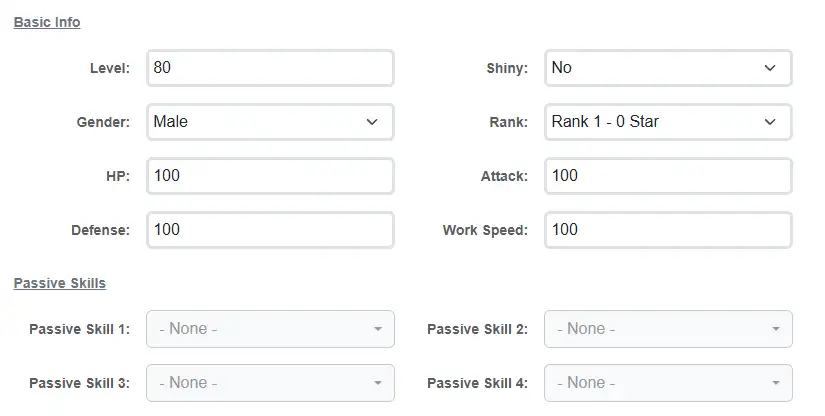
Task: Click Passive Skill 4 caret arrow
Action: pos(776,383)
